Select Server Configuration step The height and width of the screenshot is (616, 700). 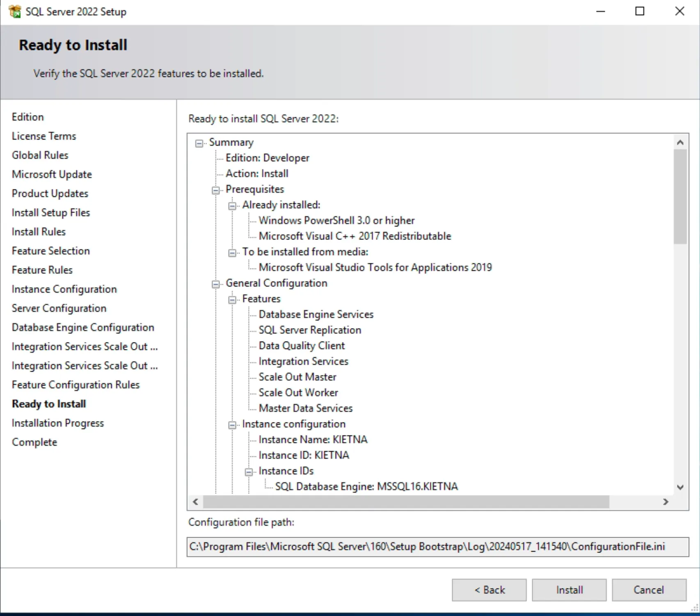59,308
